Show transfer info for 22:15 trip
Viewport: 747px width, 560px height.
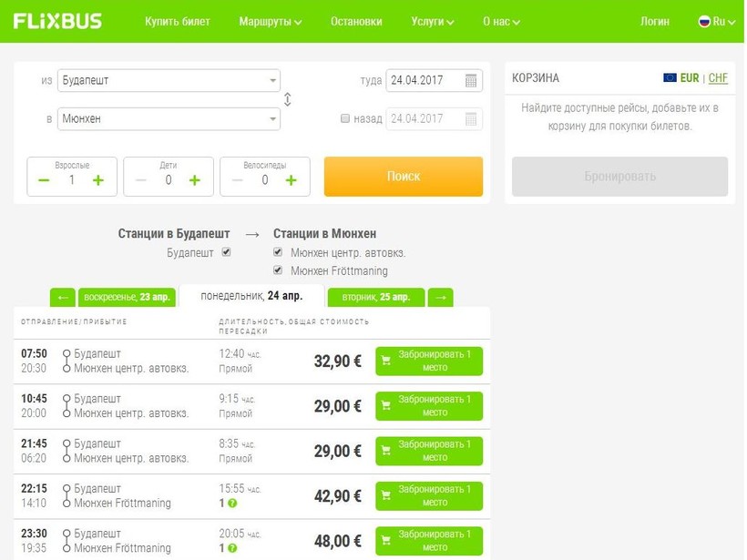(x=232, y=504)
